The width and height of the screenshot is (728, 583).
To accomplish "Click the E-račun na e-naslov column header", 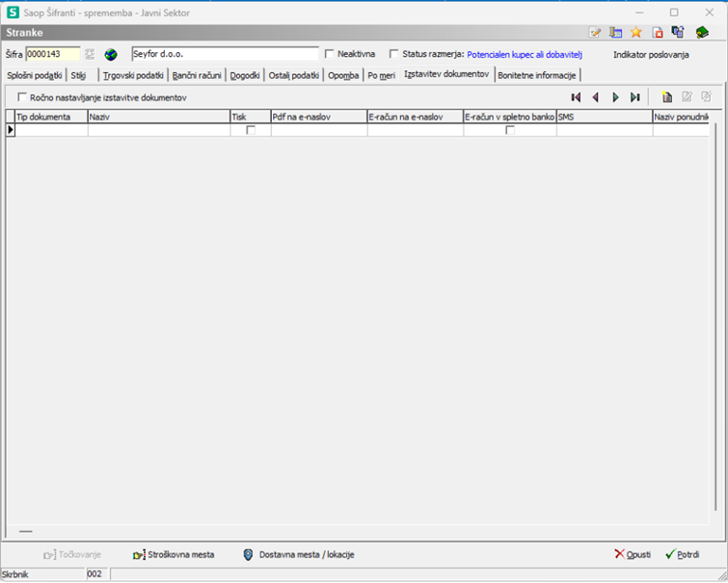I will pyautogui.click(x=415, y=117).
